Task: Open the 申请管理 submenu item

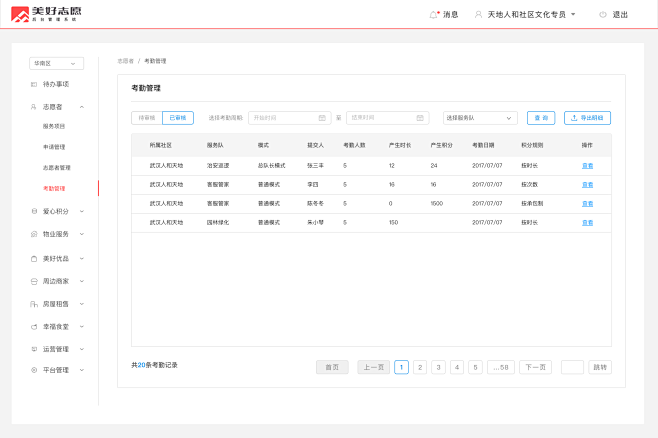Action: tap(54, 147)
